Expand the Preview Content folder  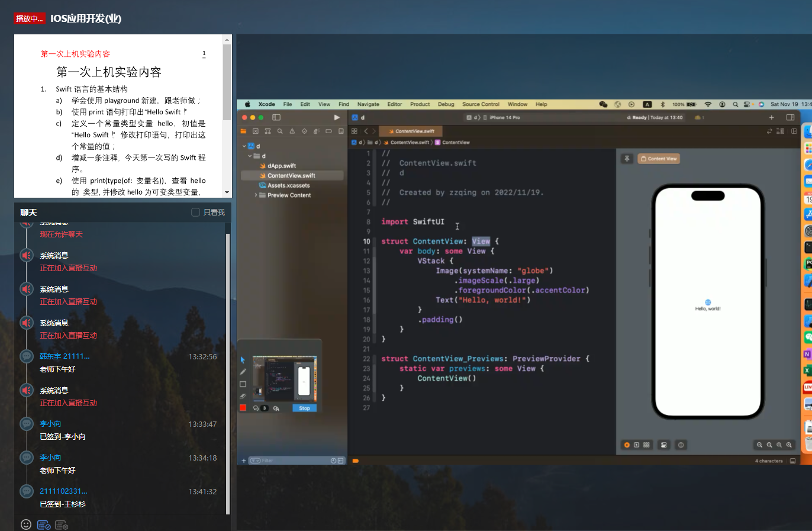256,195
